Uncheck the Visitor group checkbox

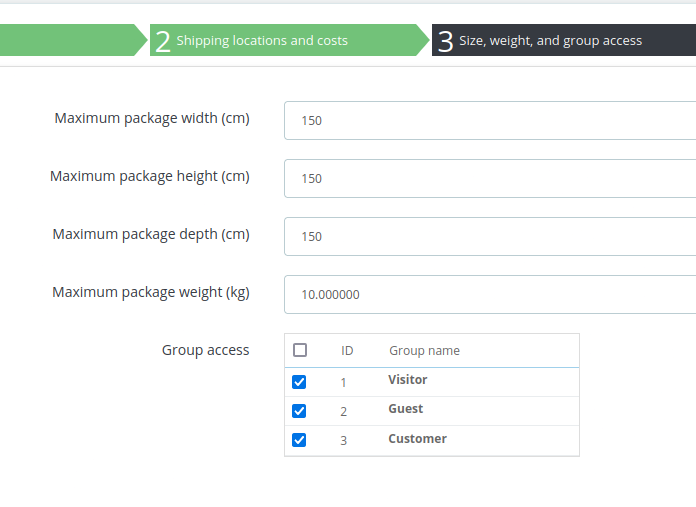point(299,382)
